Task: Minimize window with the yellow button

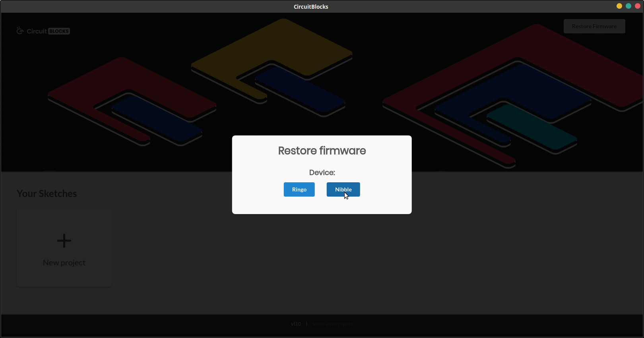Action: click(x=619, y=6)
